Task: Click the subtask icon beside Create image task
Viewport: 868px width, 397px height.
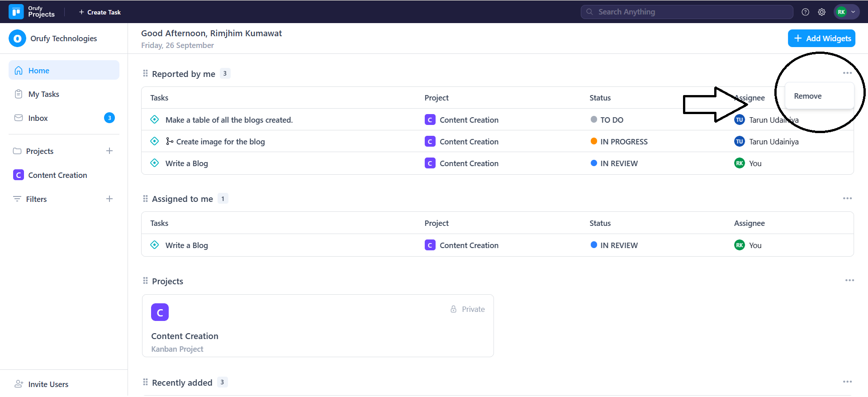Action: click(169, 141)
